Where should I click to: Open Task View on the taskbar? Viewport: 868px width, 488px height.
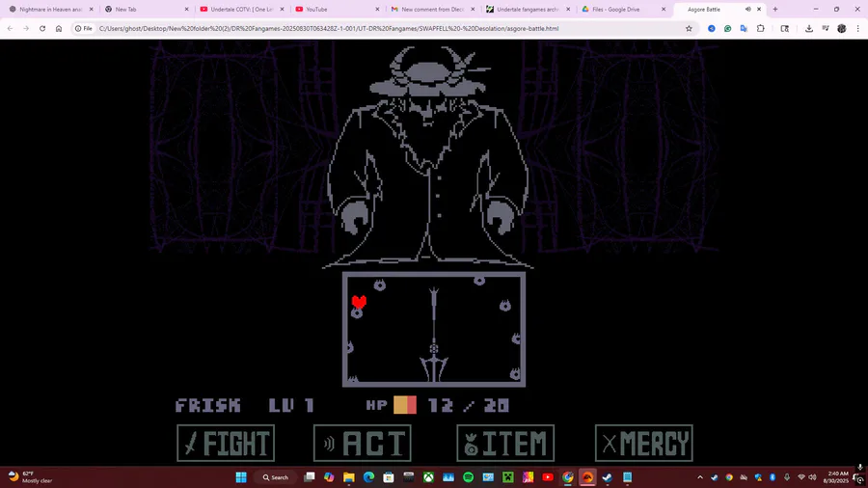click(x=310, y=477)
